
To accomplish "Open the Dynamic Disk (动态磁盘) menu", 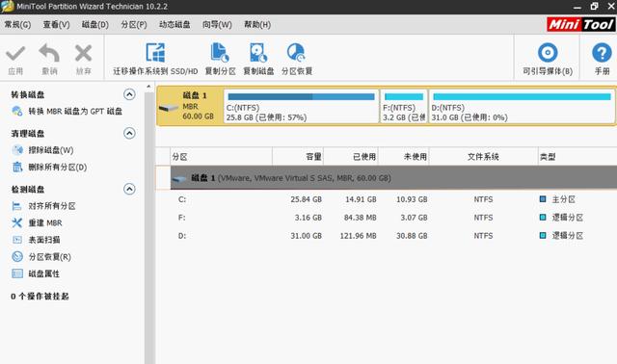I will [174, 24].
